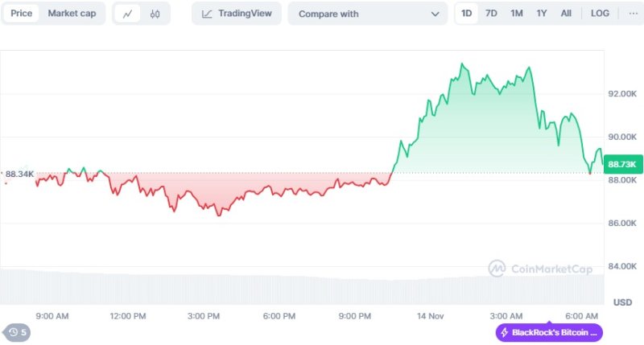Select the 1M time range
Screen dimensions: 644x345
tap(517, 14)
